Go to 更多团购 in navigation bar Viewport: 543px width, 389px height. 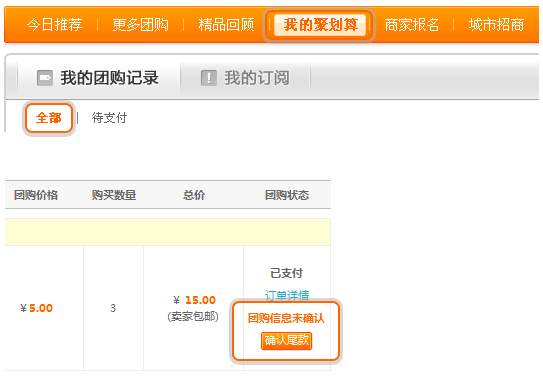[x=141, y=25]
